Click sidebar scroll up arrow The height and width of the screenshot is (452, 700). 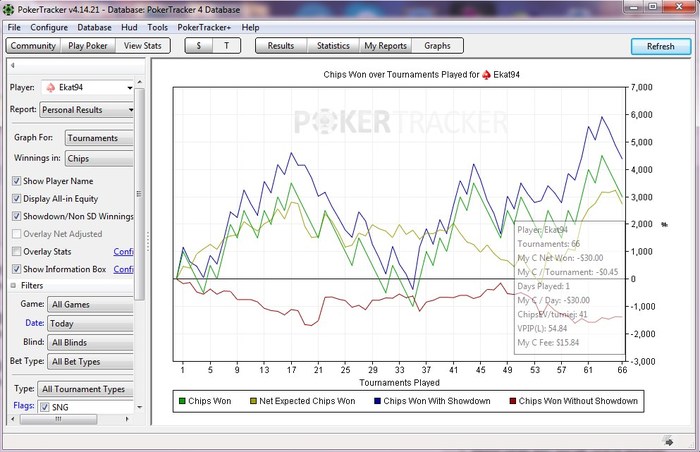tap(139, 82)
